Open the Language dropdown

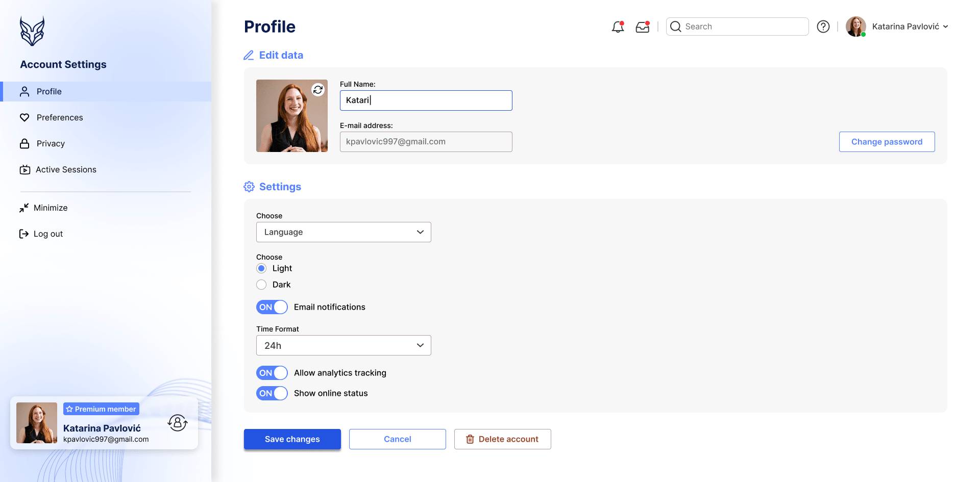(344, 232)
